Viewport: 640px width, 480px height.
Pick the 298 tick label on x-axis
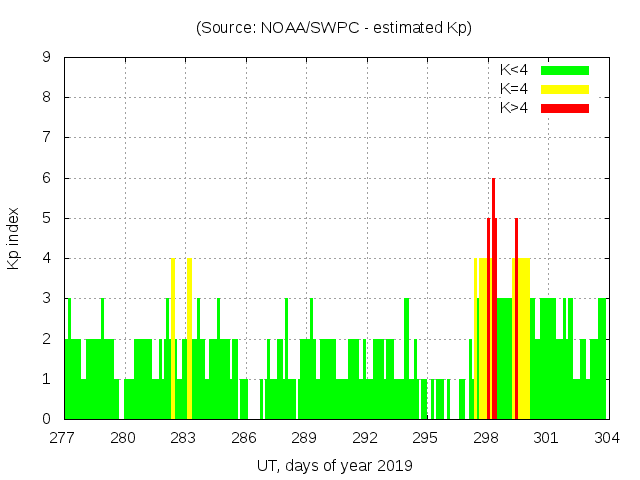486,437
